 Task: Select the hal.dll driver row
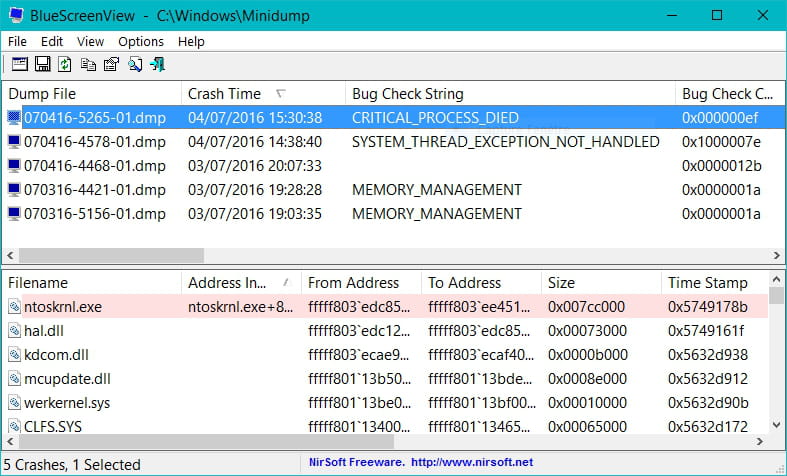click(x=44, y=331)
